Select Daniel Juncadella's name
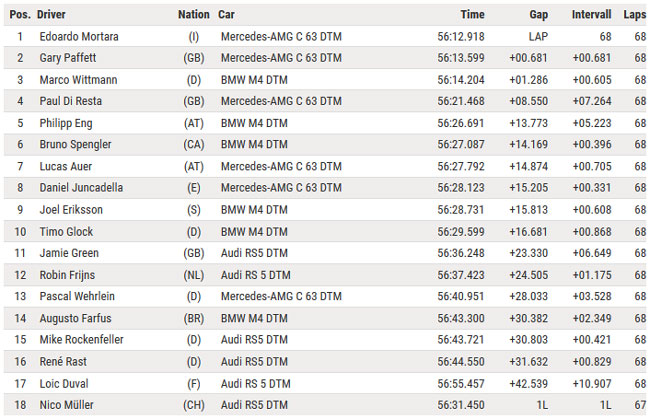Screen dimensions: 650x419 click(81, 187)
